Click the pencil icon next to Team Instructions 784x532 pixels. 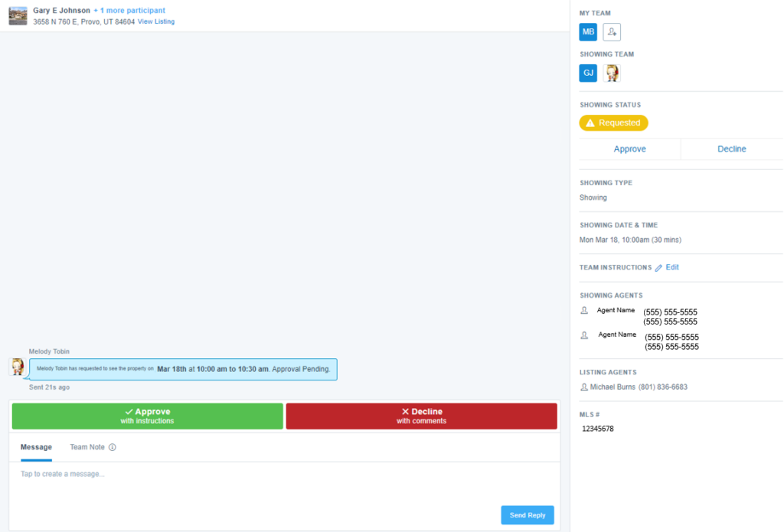658,268
